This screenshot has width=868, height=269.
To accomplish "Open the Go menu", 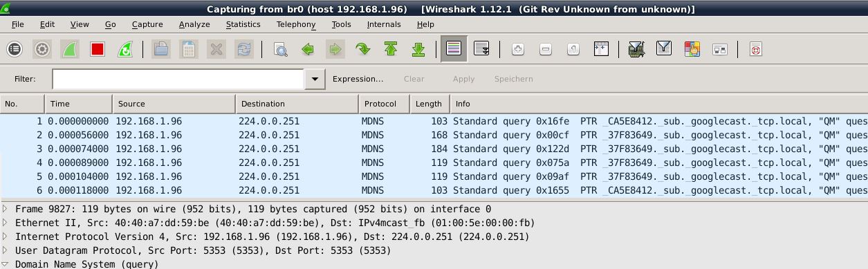I will [111, 24].
